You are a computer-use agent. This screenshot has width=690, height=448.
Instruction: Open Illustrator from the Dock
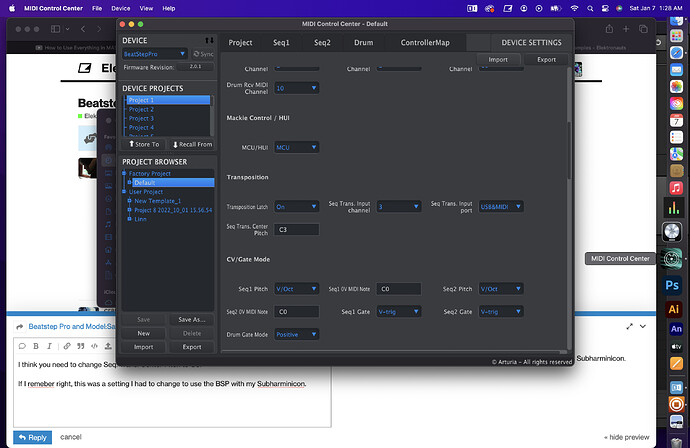tap(673, 309)
